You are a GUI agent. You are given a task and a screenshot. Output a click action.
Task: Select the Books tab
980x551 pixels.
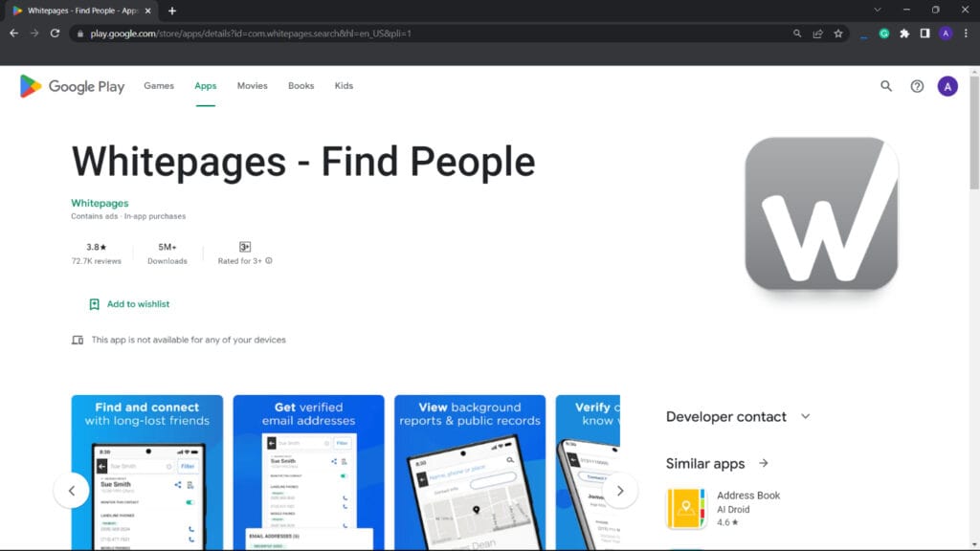(301, 86)
